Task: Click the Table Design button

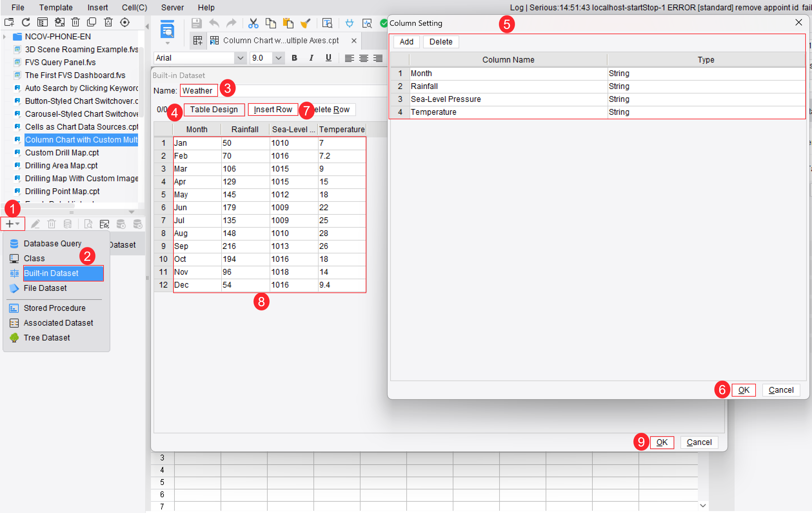Action: click(x=214, y=110)
